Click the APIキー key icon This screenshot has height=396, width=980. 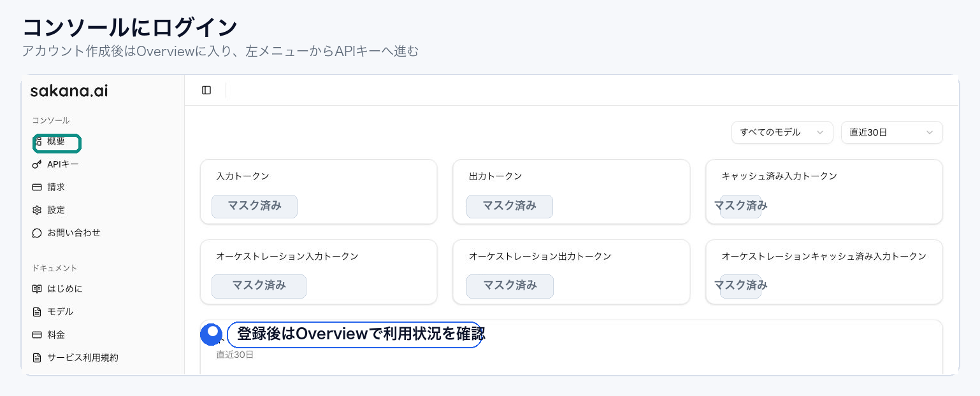coord(37,164)
